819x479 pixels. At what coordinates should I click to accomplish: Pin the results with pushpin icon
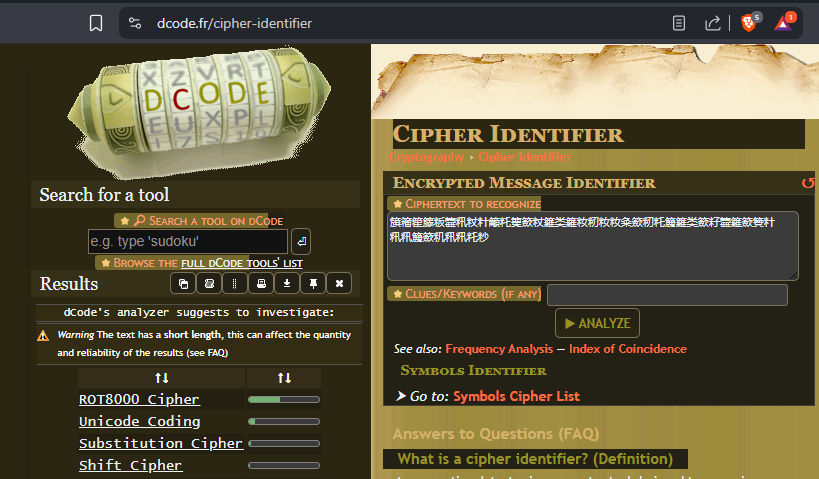click(x=313, y=284)
